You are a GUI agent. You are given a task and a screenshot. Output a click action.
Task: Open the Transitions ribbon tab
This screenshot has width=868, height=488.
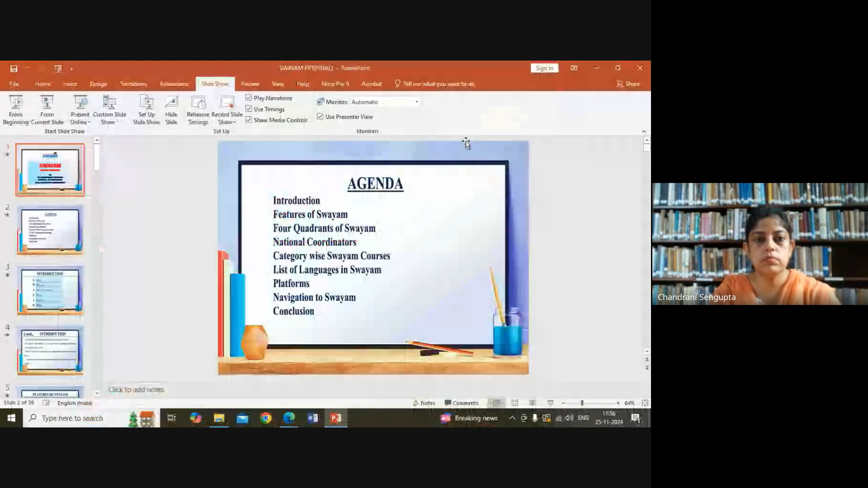(133, 84)
